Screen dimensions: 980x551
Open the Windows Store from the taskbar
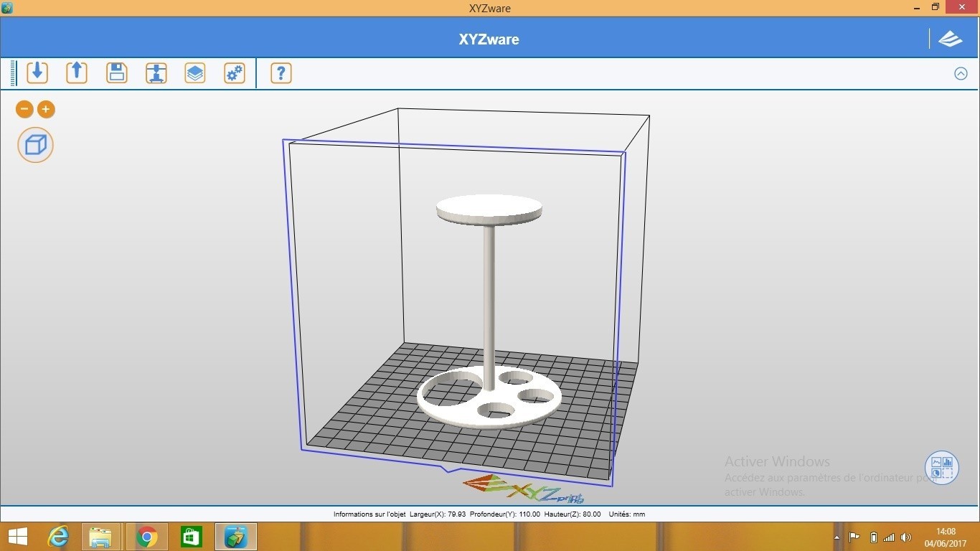pos(191,537)
